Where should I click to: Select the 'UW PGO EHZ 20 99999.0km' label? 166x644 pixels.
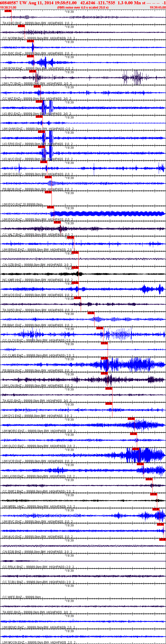tap(22, 204)
